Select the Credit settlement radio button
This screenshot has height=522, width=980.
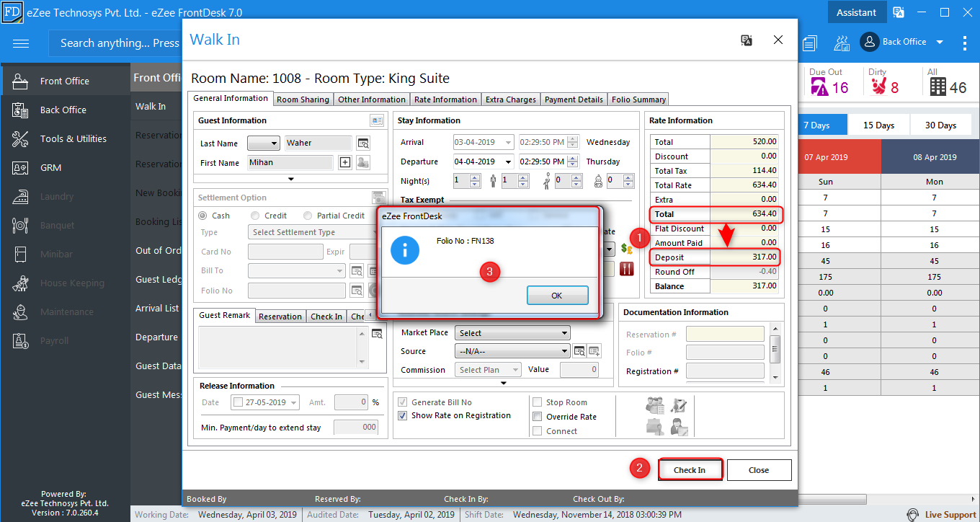[x=256, y=216]
